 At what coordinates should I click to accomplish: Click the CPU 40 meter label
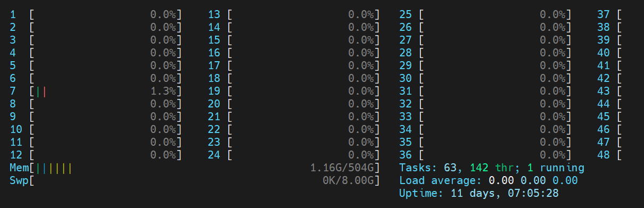point(604,53)
